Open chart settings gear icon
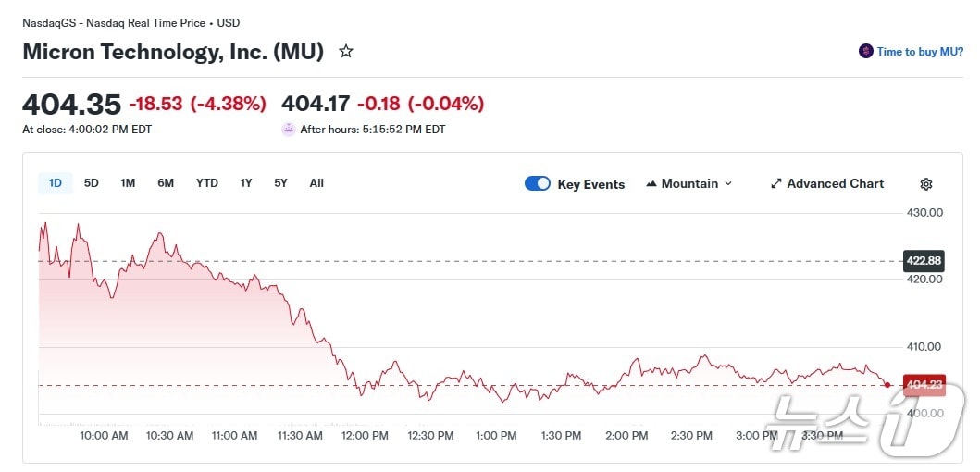Image resolution: width=980 pixels, height=472 pixels. coord(926,184)
